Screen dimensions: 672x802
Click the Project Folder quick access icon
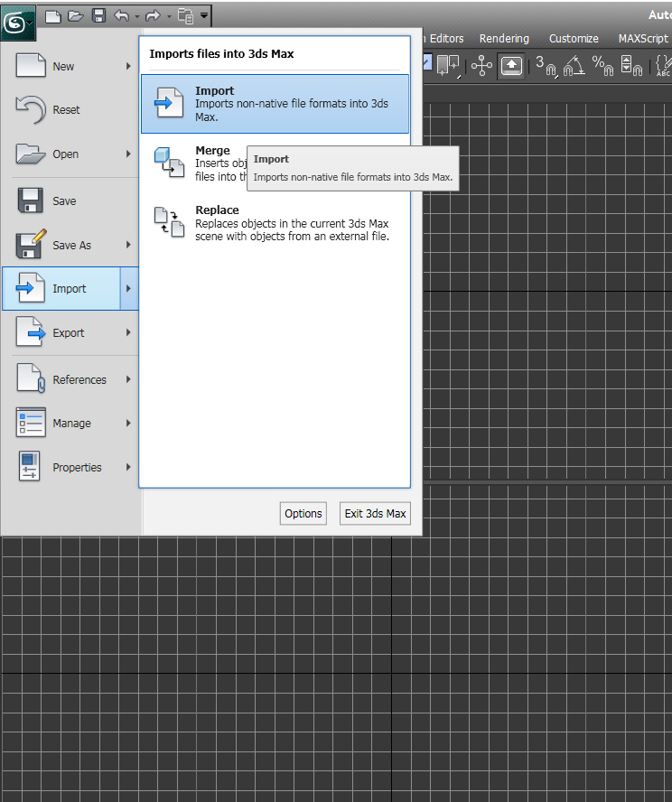[185, 16]
